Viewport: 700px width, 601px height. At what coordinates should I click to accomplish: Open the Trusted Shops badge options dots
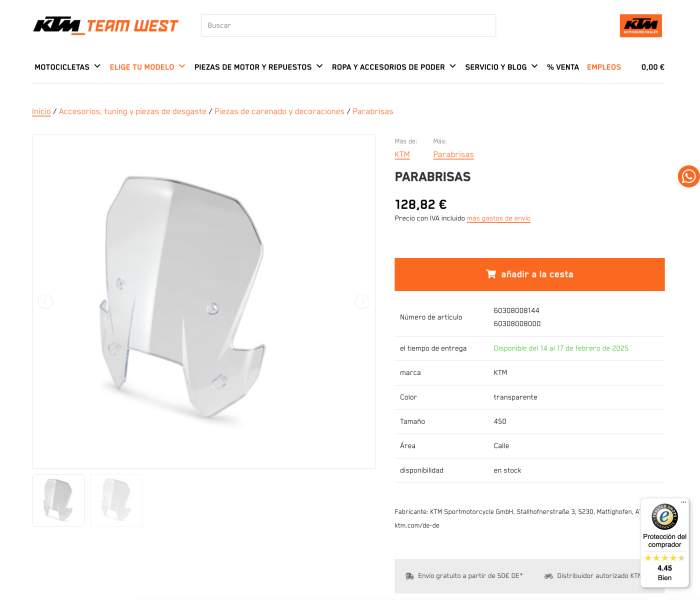pyautogui.click(x=683, y=502)
